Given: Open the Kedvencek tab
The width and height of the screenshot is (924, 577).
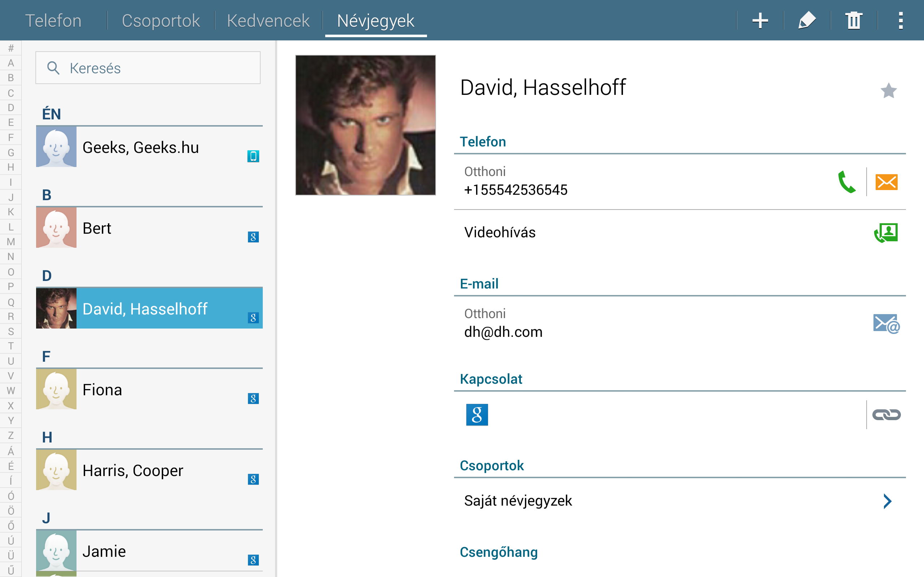Looking at the screenshot, I should pyautogui.click(x=268, y=21).
